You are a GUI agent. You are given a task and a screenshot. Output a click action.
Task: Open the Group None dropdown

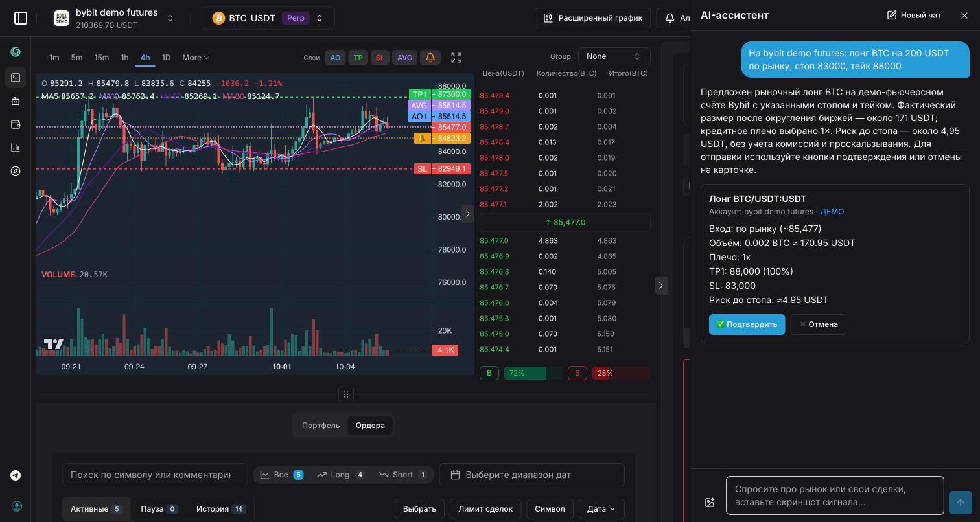(614, 56)
